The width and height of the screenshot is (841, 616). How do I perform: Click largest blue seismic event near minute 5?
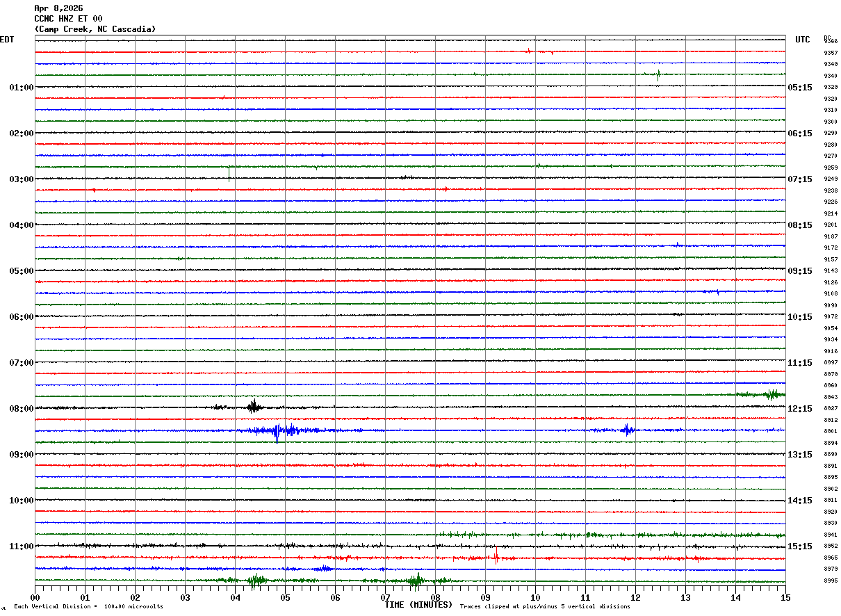click(278, 431)
